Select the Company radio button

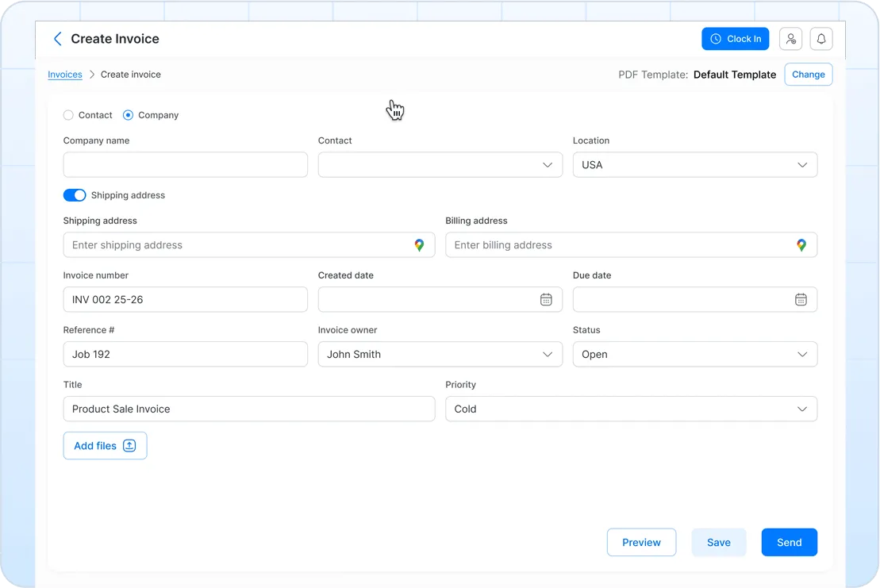tap(128, 115)
